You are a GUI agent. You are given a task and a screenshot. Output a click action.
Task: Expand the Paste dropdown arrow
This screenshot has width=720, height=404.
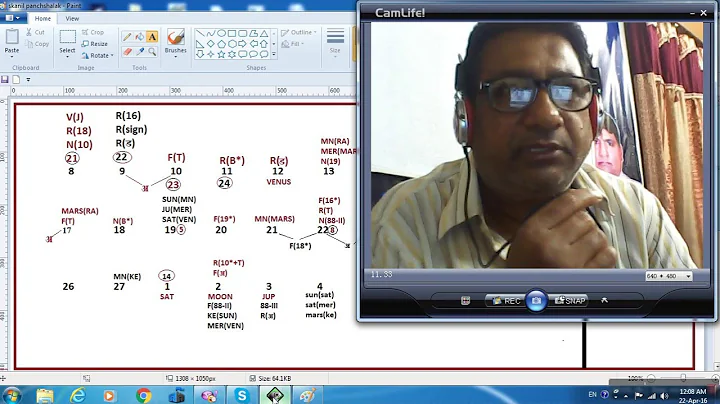pos(12,56)
